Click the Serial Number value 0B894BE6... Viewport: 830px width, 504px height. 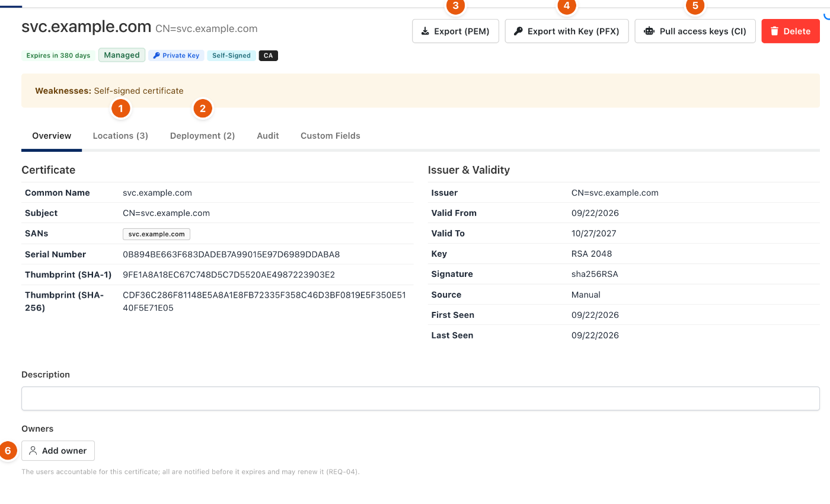[231, 254]
